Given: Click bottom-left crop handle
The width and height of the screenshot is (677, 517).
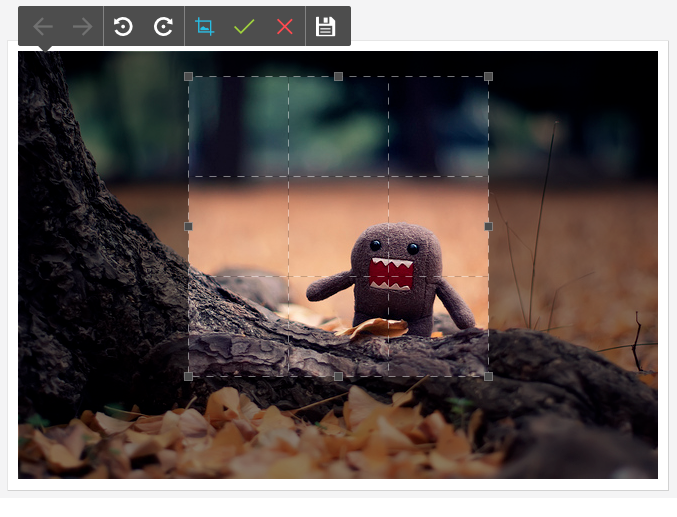Looking at the screenshot, I should coord(188,377).
